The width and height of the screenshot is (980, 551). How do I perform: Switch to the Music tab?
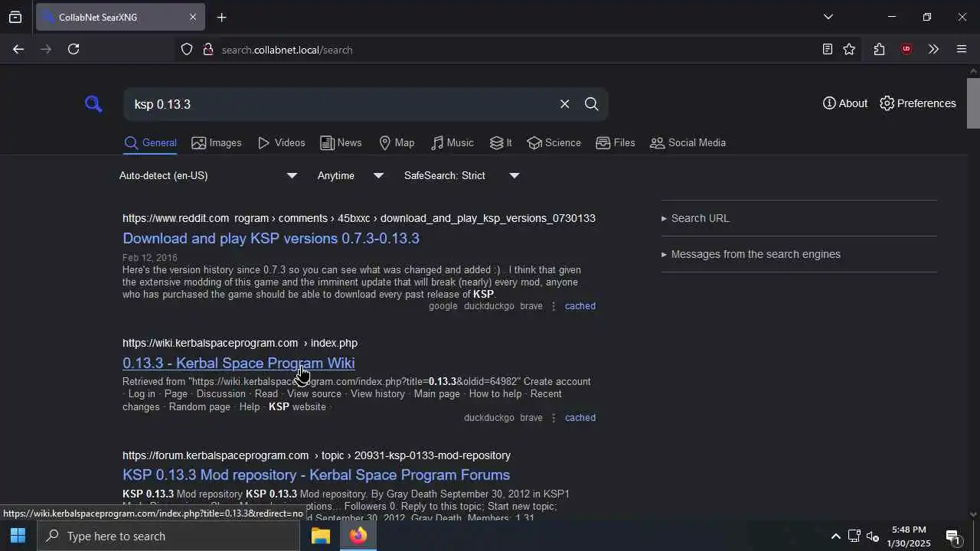(452, 143)
